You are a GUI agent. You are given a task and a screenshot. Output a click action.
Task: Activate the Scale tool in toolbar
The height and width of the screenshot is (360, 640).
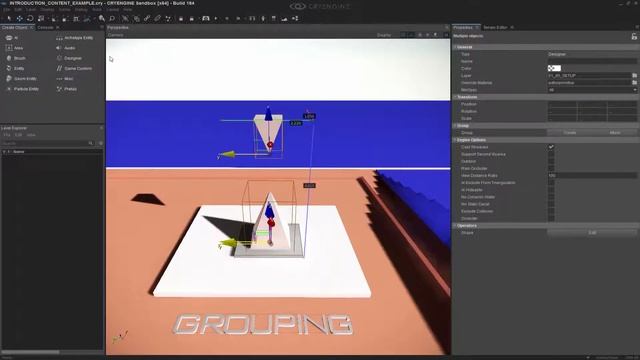(40, 18)
